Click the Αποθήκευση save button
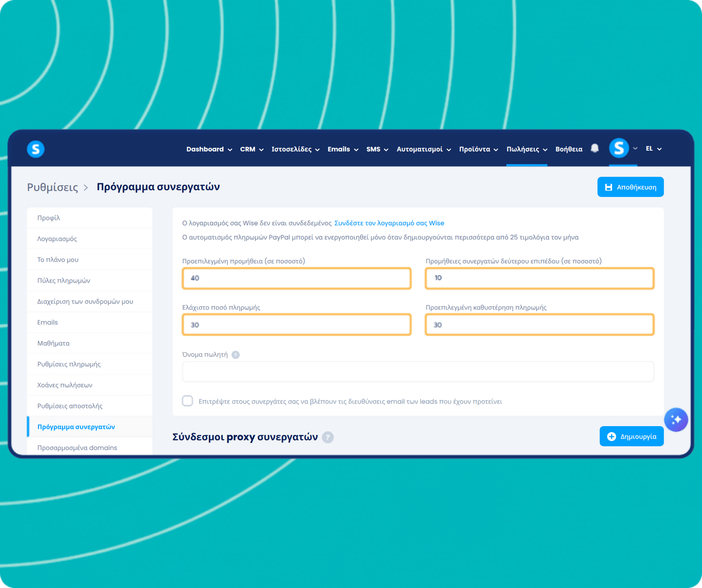Viewport: 702px width, 588px height. tap(630, 187)
